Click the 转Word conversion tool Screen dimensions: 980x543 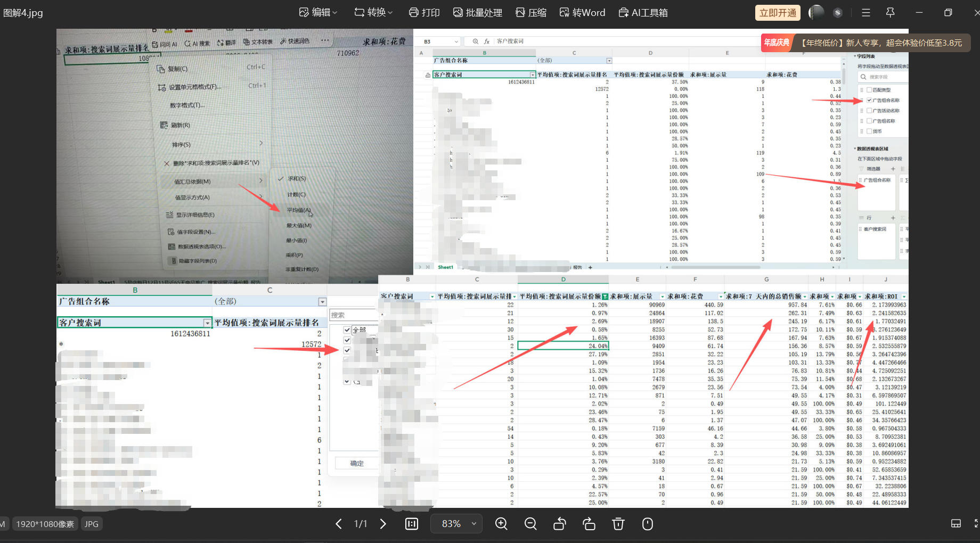click(x=582, y=12)
